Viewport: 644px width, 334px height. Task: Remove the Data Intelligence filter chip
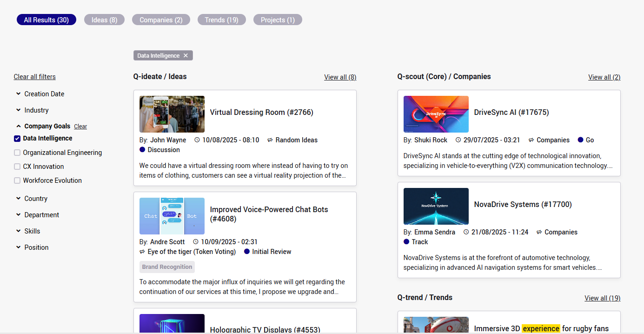click(x=186, y=55)
